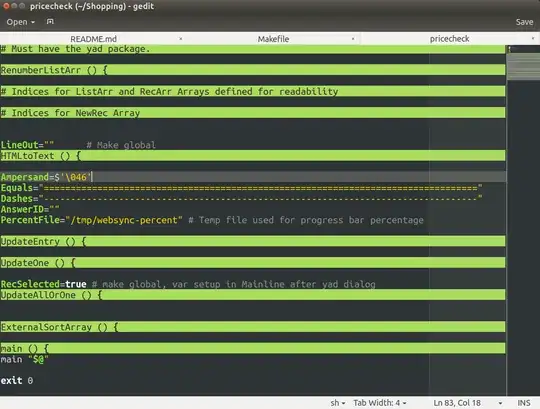Open the Ln 83, Col 18 position dropdown
The height and width of the screenshot is (409, 540).
coord(467,403)
